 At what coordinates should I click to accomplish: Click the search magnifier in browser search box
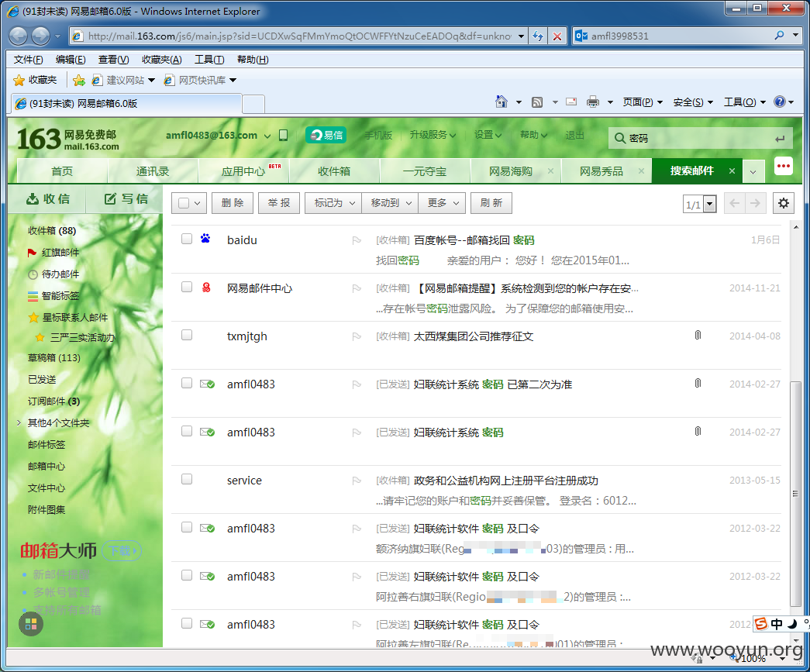click(779, 36)
